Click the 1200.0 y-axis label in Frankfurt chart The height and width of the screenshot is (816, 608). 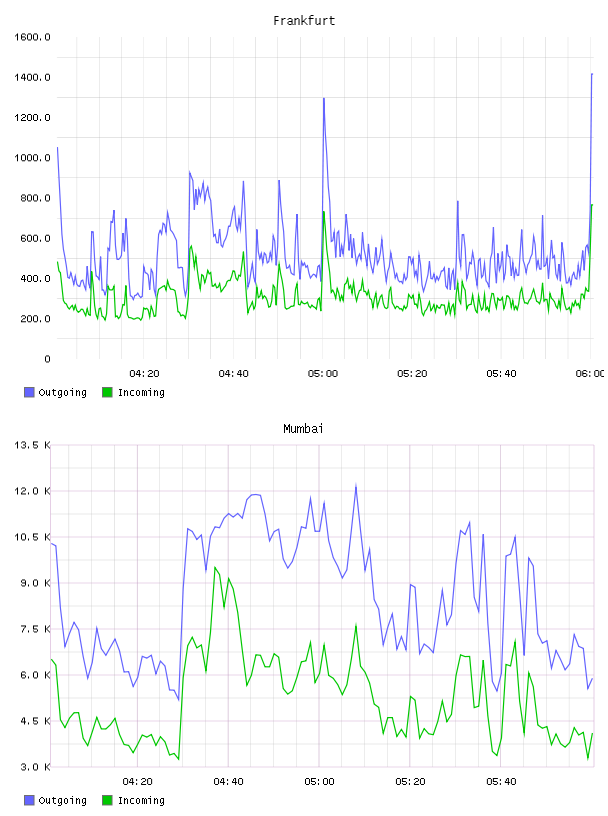pyautogui.click(x=32, y=118)
